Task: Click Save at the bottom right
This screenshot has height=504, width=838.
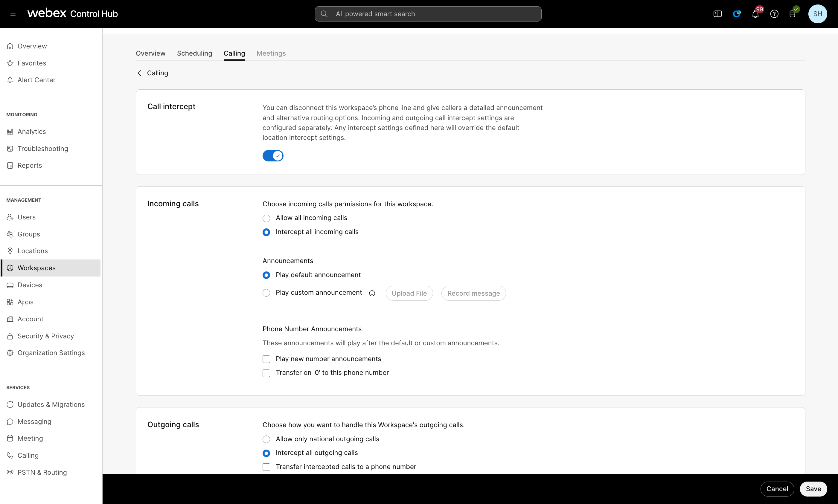Action: (x=813, y=489)
